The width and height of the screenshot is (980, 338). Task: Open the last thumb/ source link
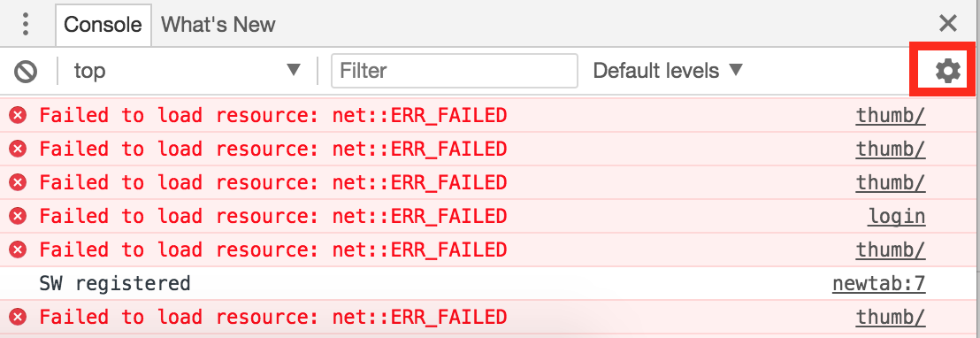890,318
